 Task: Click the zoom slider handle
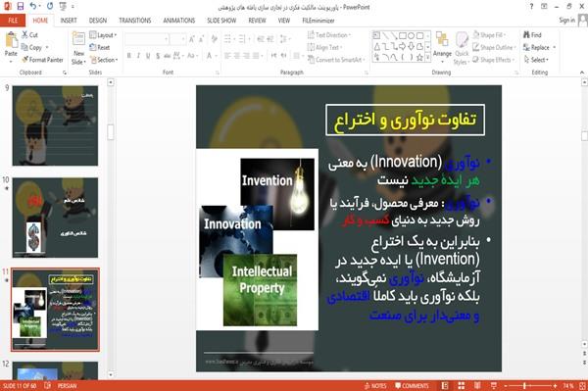tap(524, 386)
